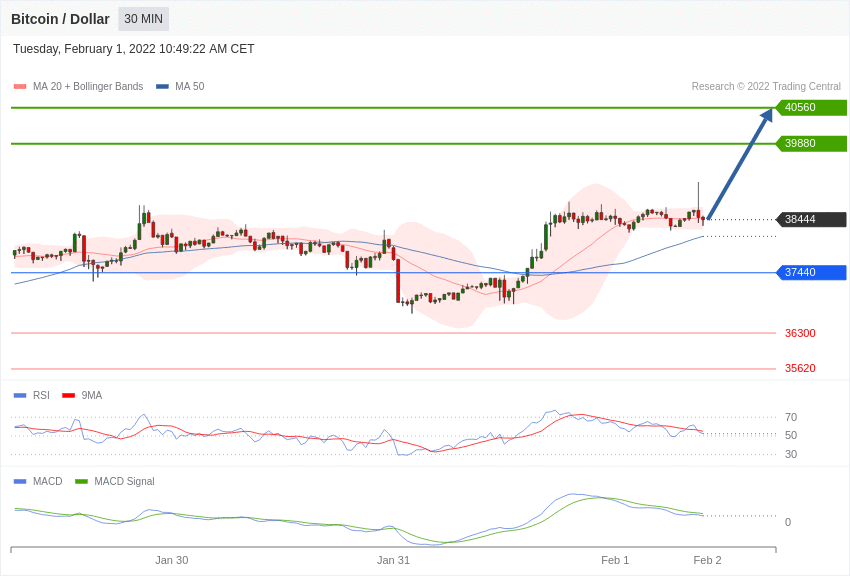The height and width of the screenshot is (576, 850).
Task: Click the 36300 support price label
Action: click(800, 333)
